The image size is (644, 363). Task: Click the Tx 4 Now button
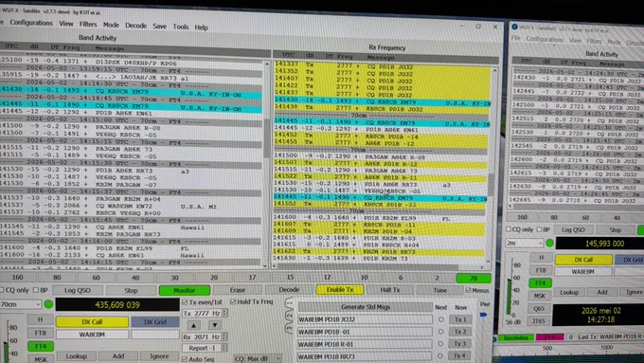[459, 356]
